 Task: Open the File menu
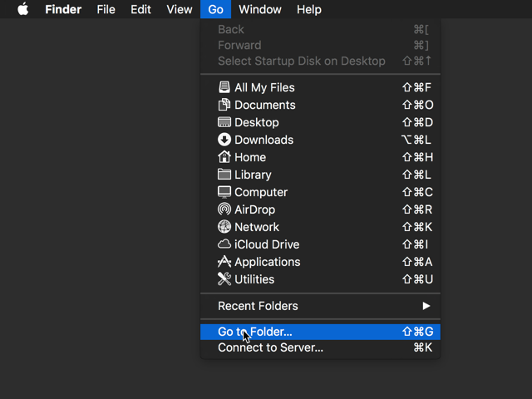[x=106, y=9]
